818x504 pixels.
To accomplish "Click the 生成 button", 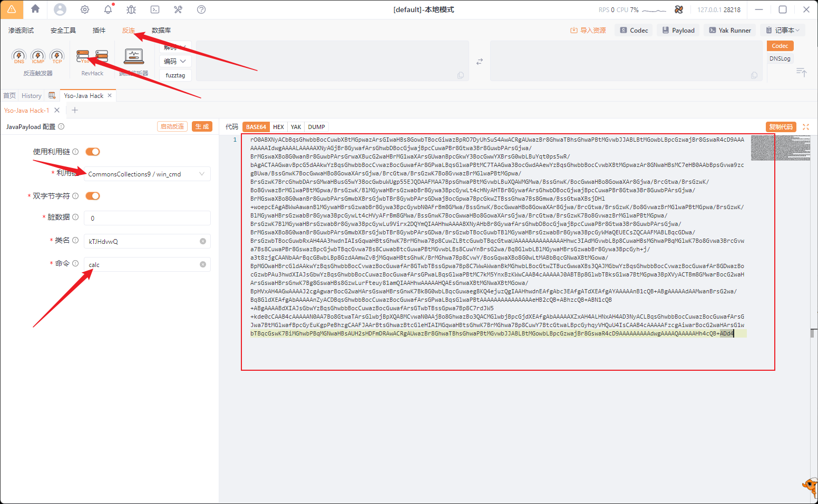I will [202, 126].
